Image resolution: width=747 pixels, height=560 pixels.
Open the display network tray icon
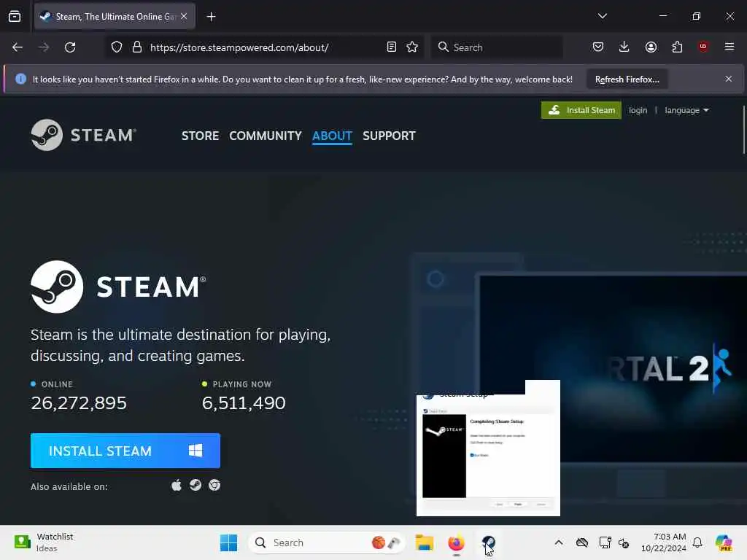point(605,542)
